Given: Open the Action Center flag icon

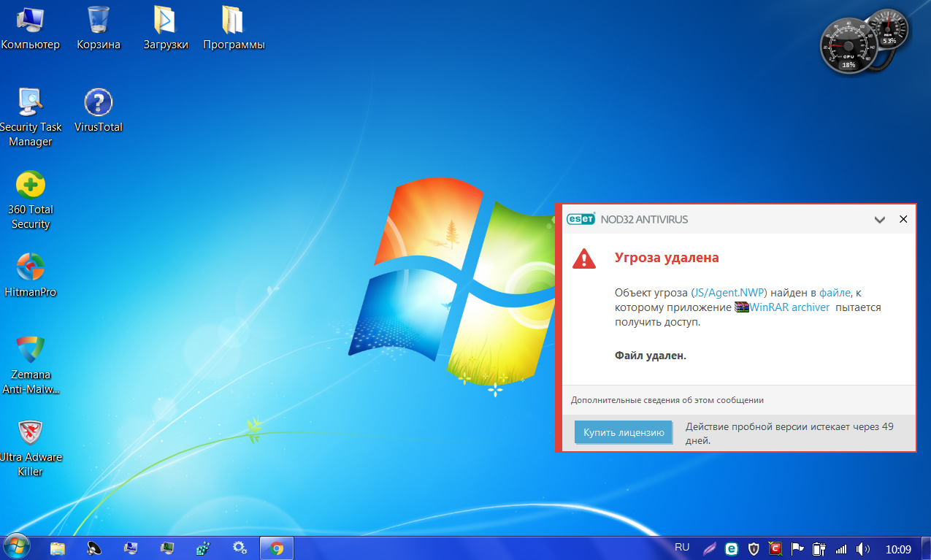Looking at the screenshot, I should pyautogui.click(x=797, y=548).
